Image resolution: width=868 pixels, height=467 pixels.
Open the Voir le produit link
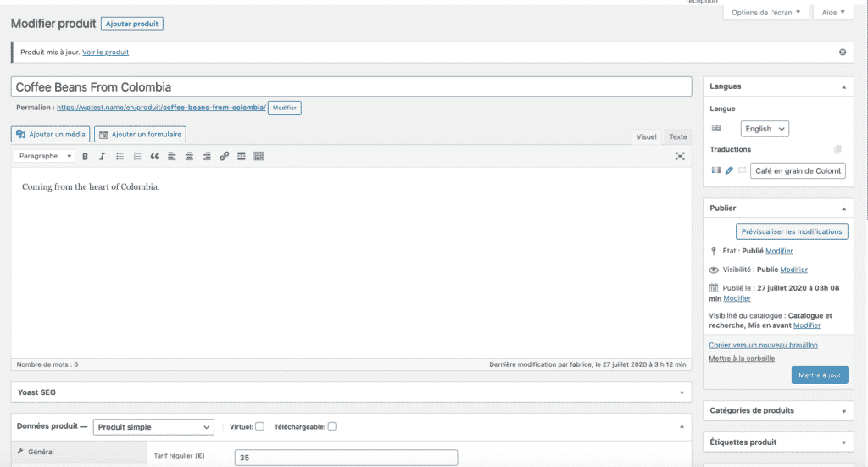tap(105, 52)
